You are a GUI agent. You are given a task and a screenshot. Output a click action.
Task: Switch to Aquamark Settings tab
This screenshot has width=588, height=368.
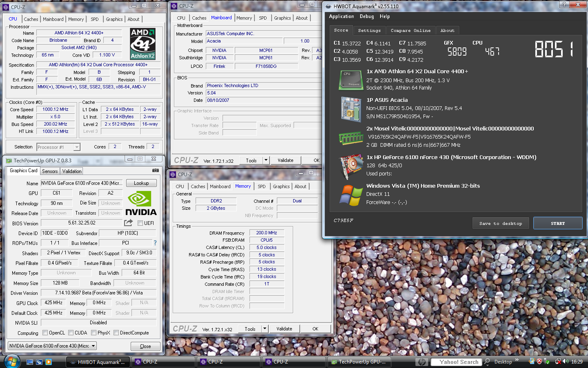click(369, 31)
